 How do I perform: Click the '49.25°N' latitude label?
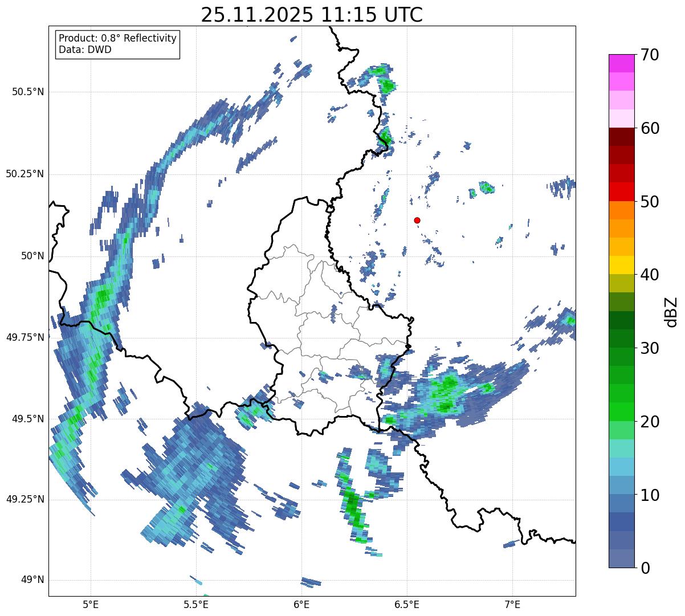click(25, 499)
